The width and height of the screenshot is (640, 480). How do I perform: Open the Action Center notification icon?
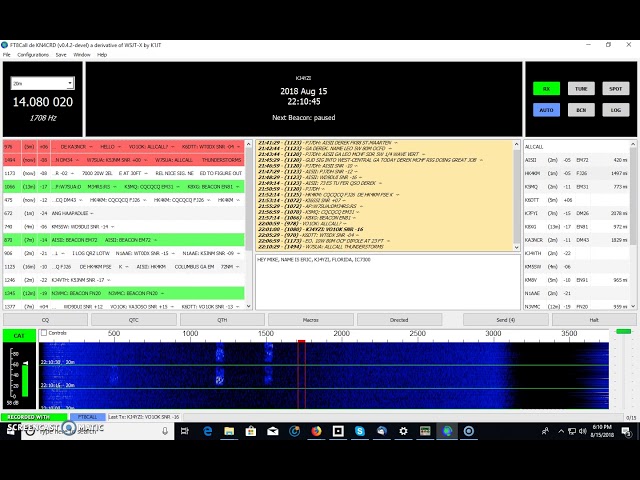click(626, 431)
